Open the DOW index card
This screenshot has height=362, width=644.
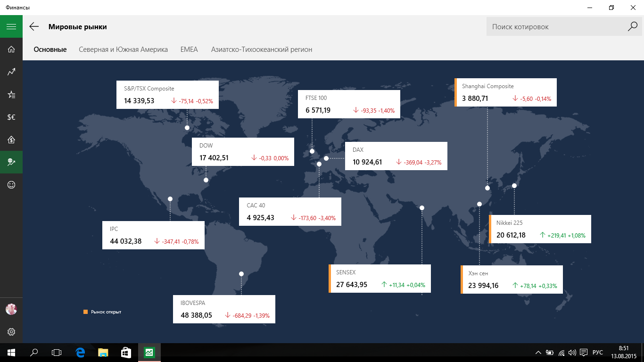[x=243, y=152]
